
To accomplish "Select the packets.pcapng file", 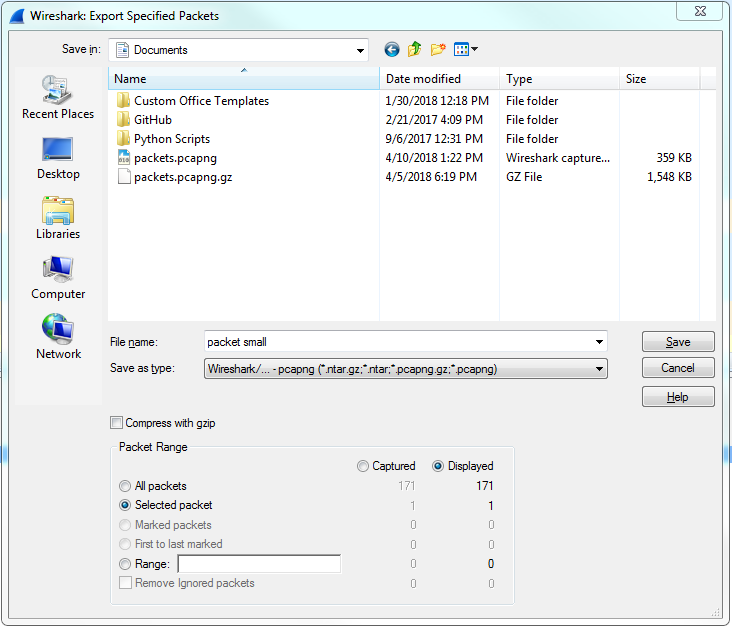I will [x=174, y=158].
